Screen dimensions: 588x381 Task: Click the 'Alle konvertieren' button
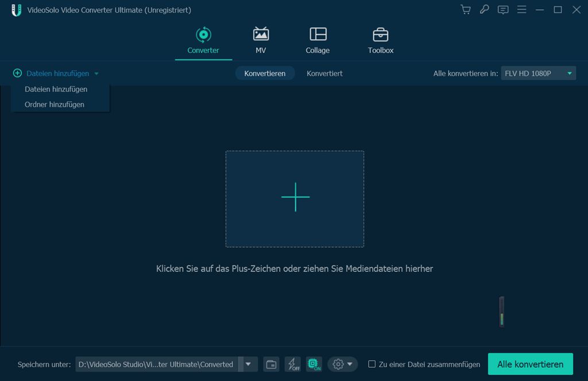pos(530,364)
